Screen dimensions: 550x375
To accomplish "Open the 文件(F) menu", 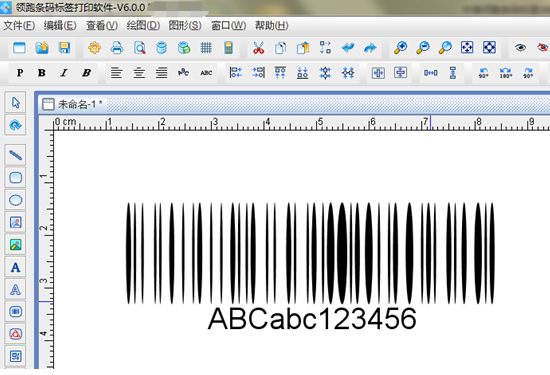I will pyautogui.click(x=19, y=26).
